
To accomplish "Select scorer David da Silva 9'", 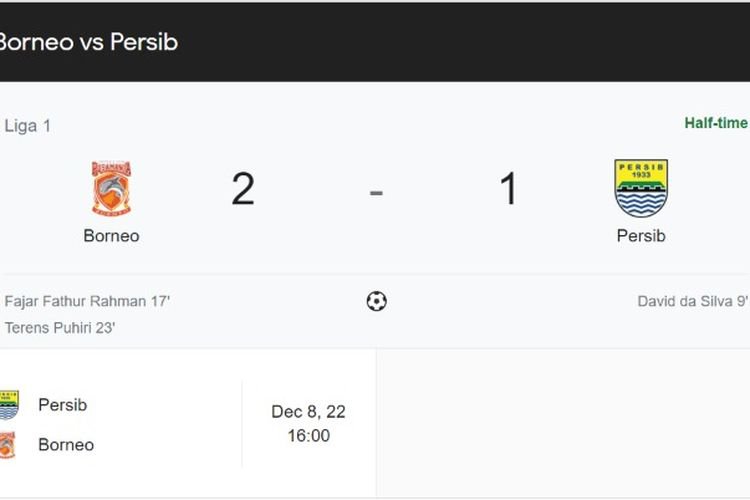I will 692,300.
